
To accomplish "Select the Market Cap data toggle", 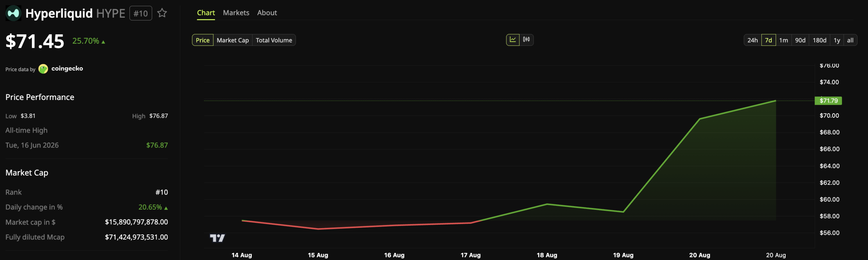I will [x=233, y=40].
